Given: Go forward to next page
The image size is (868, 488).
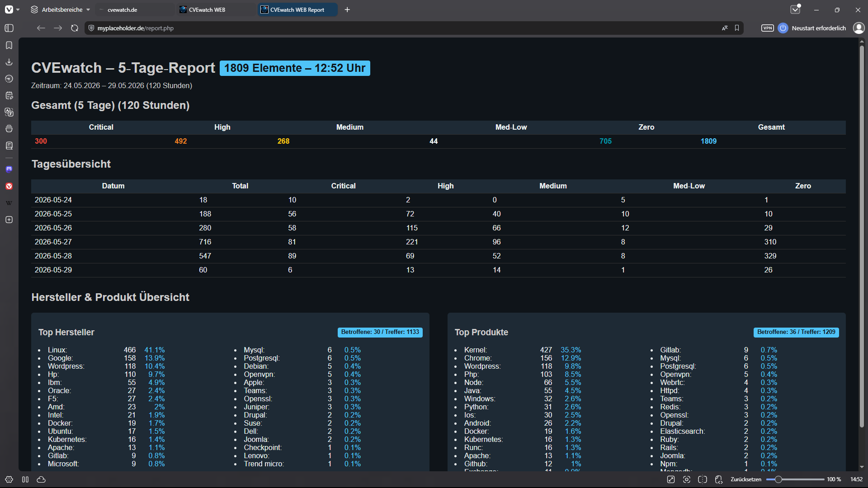Looking at the screenshot, I should pyautogui.click(x=58, y=28).
